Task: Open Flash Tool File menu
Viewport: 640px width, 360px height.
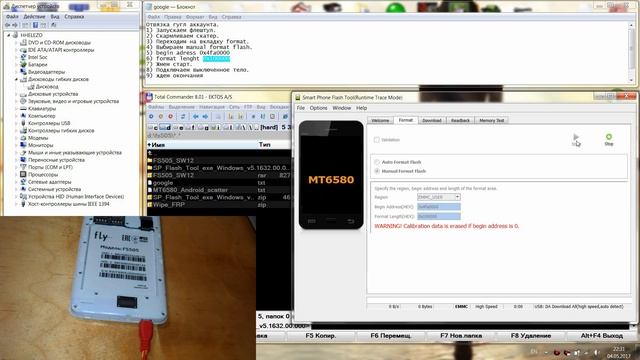Action: [x=301, y=108]
